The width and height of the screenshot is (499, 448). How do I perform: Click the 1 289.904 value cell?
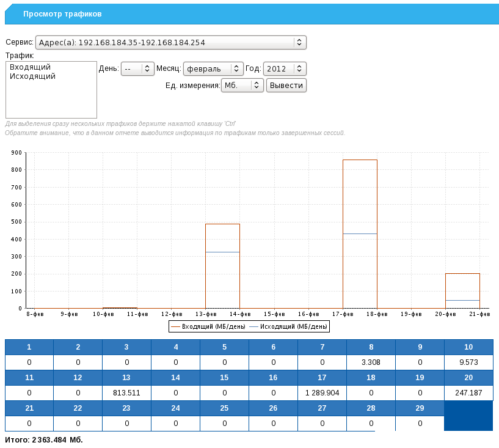click(322, 393)
